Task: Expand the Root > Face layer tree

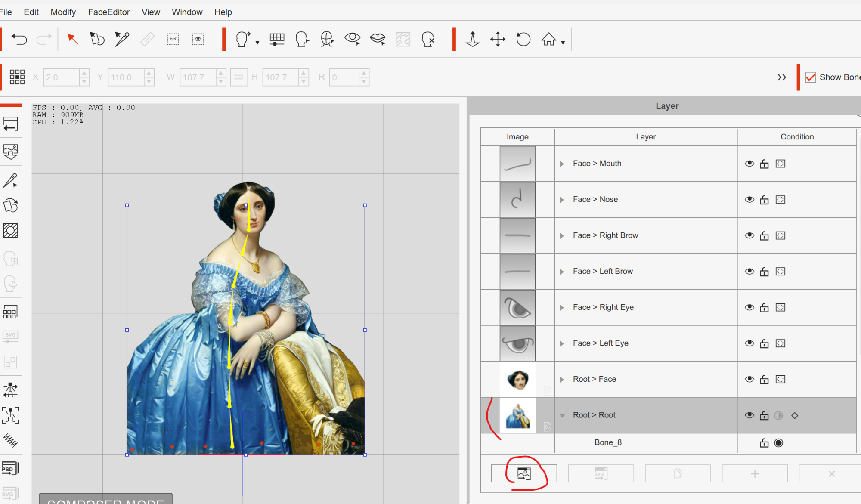Action: coord(561,379)
